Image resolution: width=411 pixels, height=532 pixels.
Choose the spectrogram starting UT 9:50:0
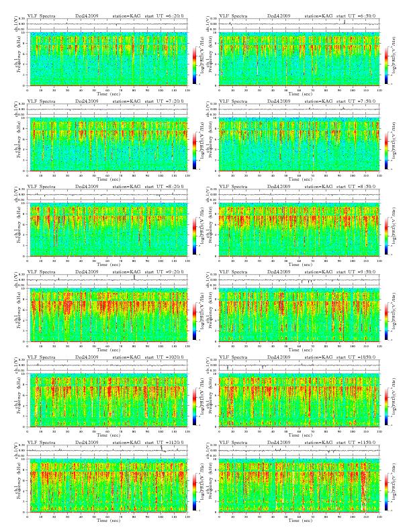[299, 315]
